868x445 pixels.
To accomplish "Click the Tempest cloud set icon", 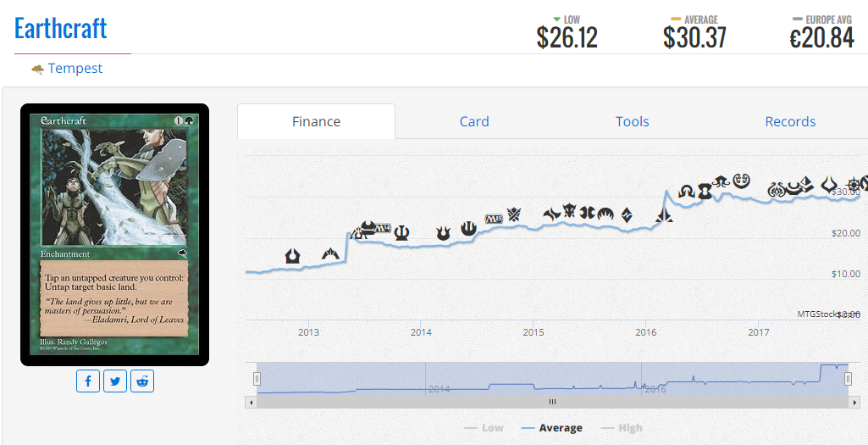I will [x=37, y=70].
